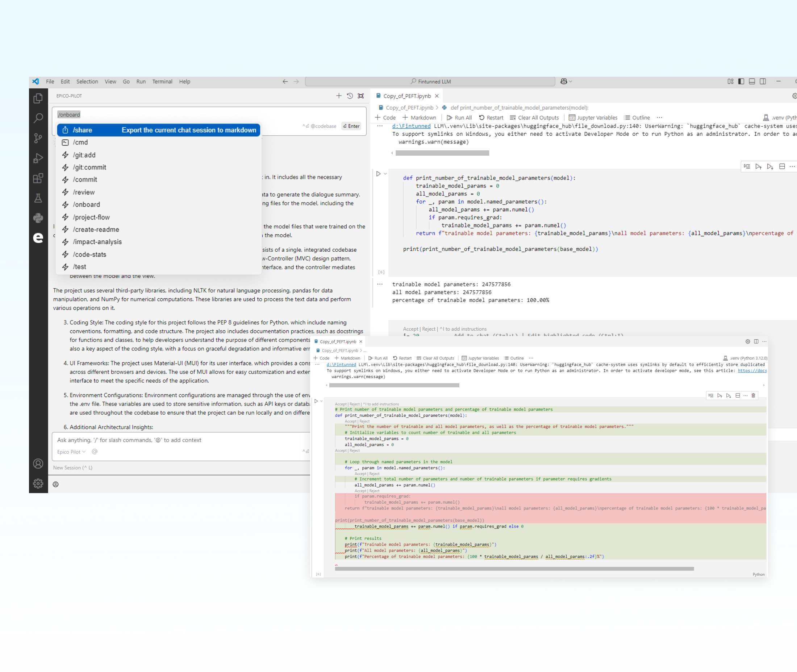Open the d:\Fintunned path link

[x=411, y=126]
